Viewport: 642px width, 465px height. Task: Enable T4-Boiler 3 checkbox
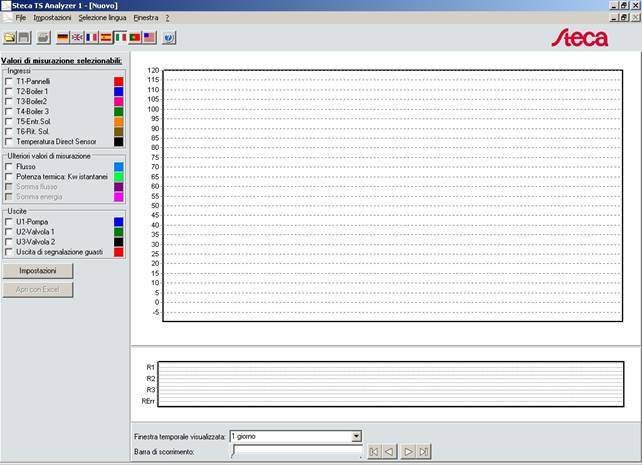pos(9,111)
